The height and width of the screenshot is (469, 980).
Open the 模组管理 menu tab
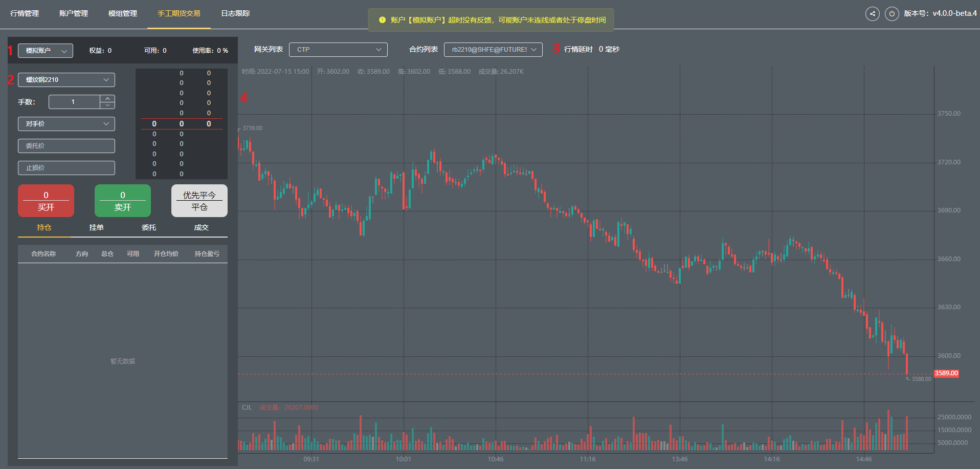tap(123, 13)
